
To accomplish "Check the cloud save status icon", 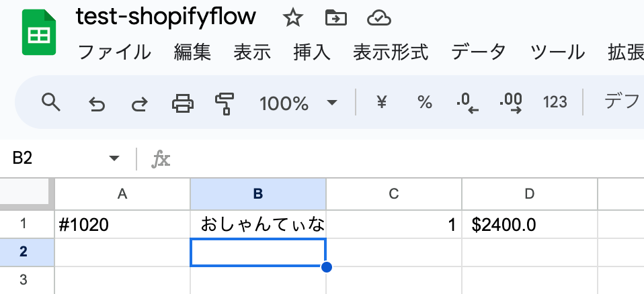I will tap(378, 18).
